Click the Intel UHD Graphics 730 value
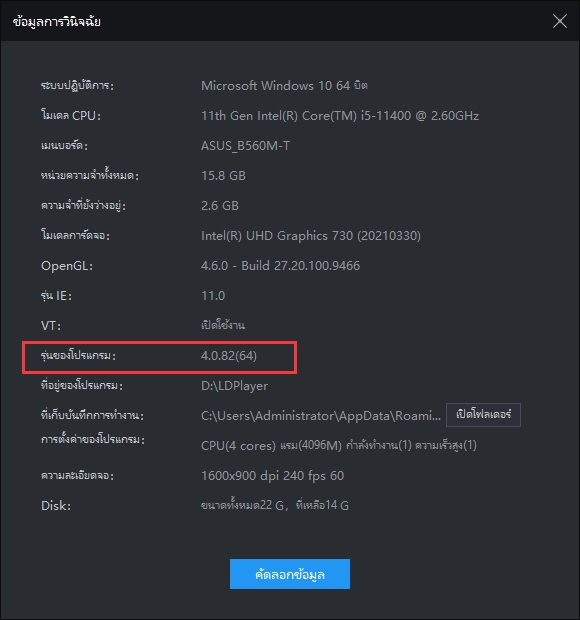 point(311,236)
